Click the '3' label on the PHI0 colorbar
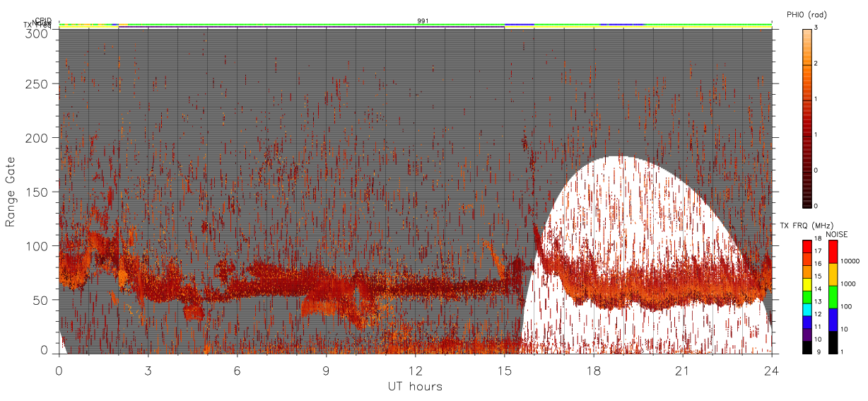The width and height of the screenshot is (868, 401). coord(816,29)
